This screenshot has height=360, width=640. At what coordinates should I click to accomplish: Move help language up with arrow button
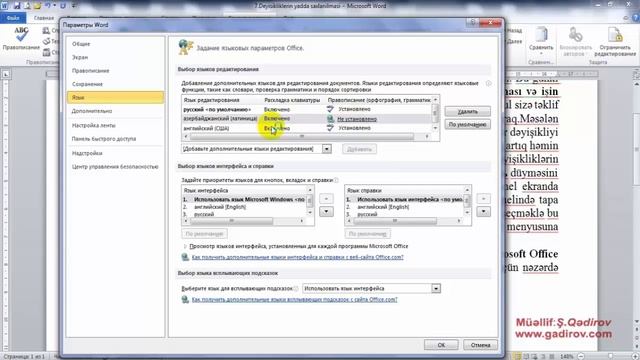(x=484, y=199)
